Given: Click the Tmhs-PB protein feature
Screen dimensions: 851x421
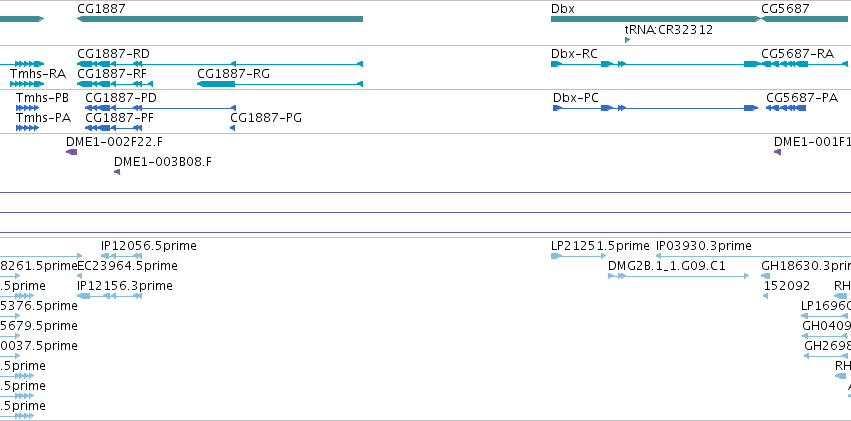Looking at the screenshot, I should click(27, 108).
